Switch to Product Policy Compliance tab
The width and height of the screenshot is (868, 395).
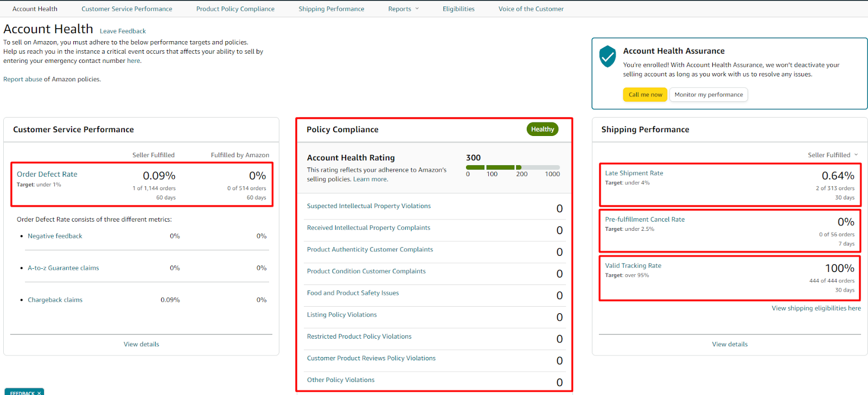point(235,9)
